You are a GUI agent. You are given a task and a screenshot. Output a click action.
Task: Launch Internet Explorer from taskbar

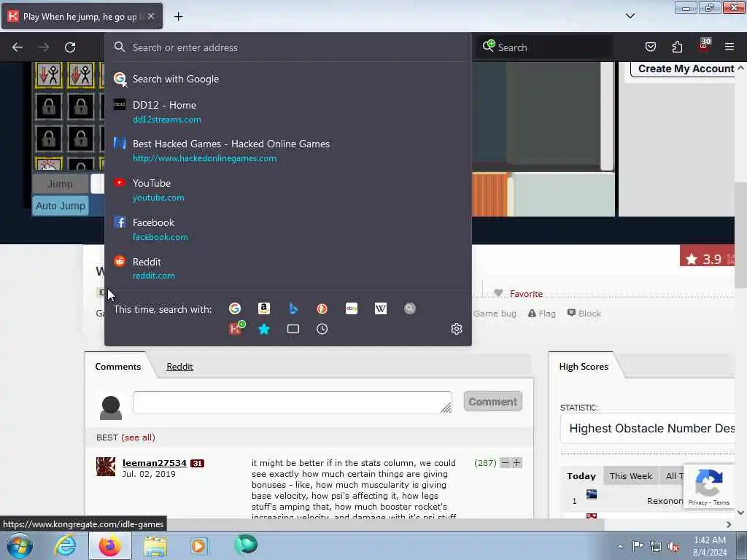pyautogui.click(x=64, y=545)
